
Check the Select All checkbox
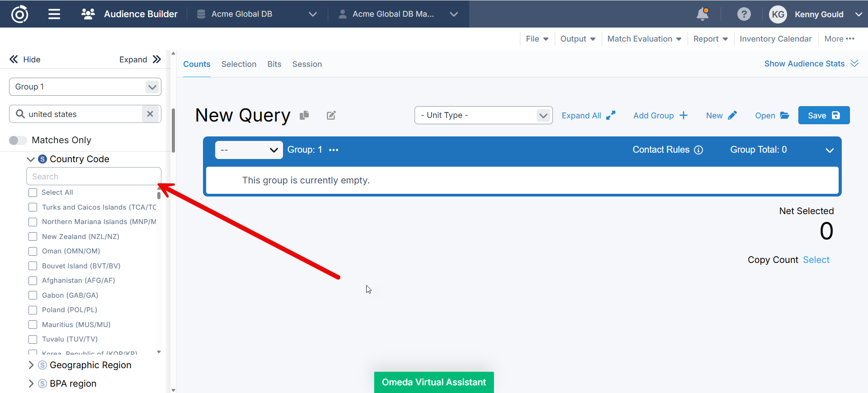[x=33, y=192]
